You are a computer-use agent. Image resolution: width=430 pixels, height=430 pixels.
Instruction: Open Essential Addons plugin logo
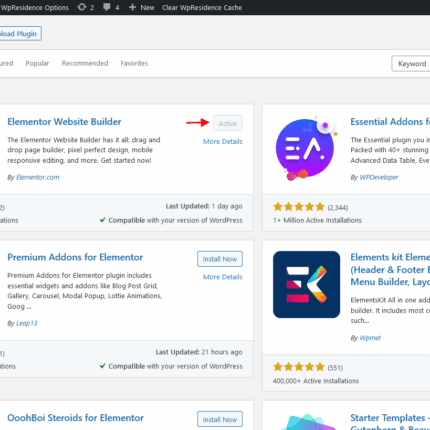coord(306,149)
